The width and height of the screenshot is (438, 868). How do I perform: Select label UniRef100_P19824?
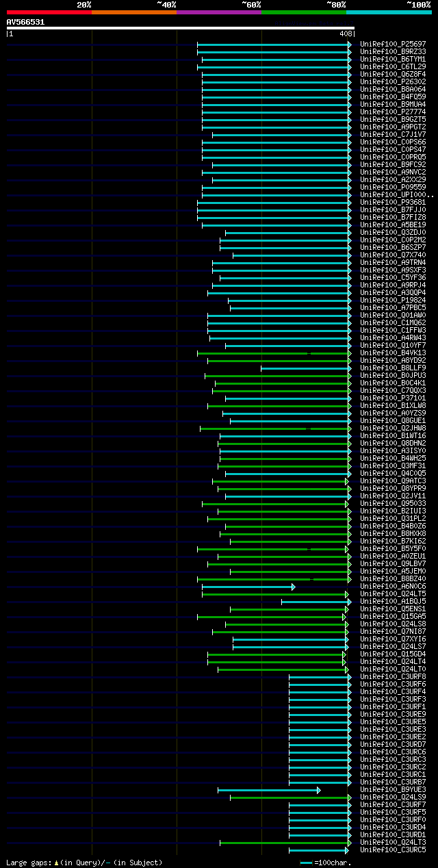(393, 300)
